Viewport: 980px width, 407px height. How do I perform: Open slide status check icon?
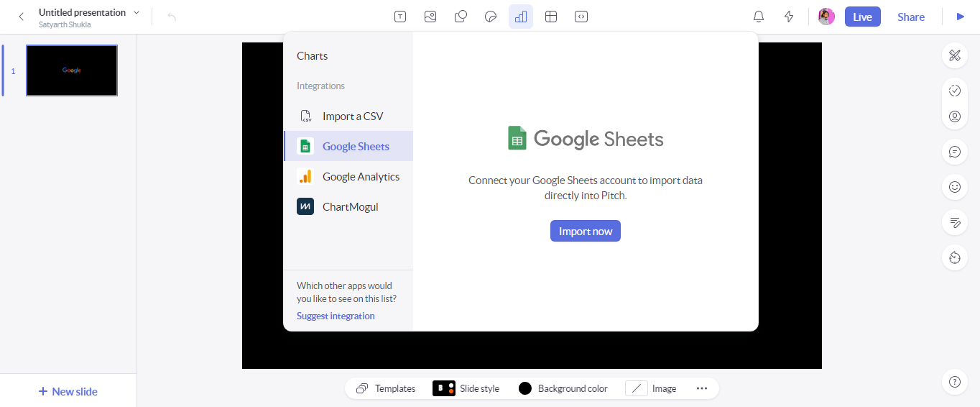[954, 91]
